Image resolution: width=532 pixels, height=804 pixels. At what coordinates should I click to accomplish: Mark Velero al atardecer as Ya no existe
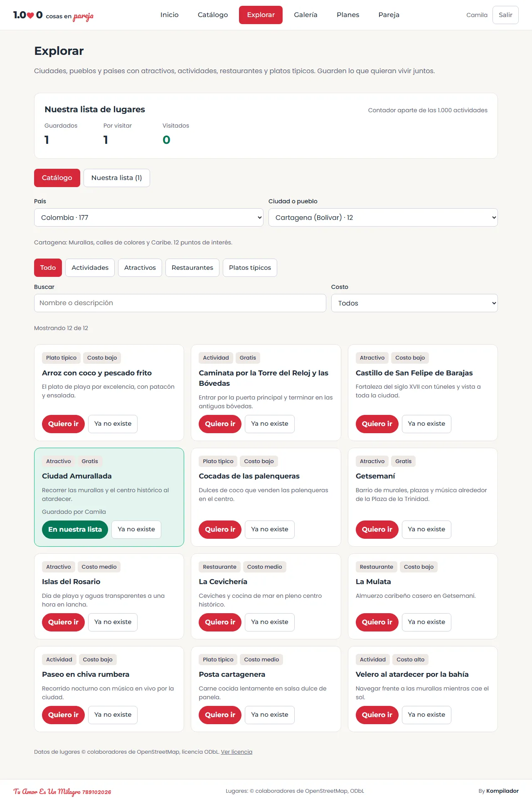tap(426, 715)
